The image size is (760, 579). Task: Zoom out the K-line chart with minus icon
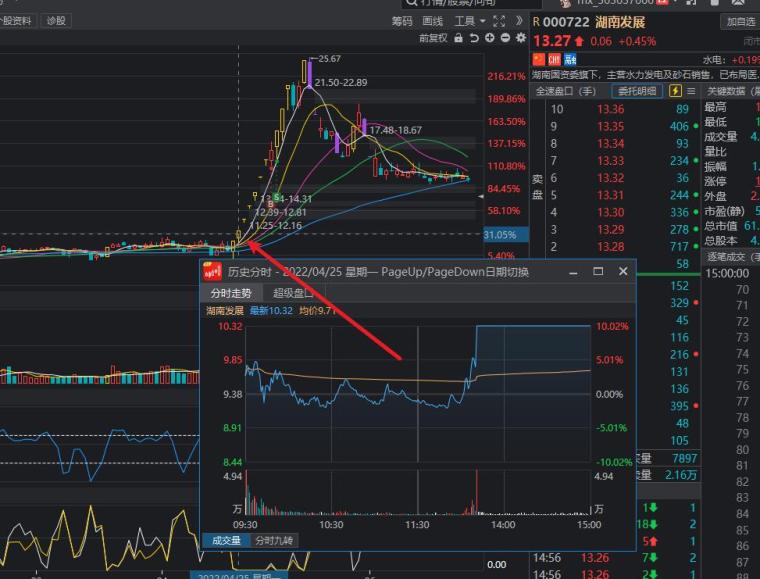pyautogui.click(x=505, y=38)
